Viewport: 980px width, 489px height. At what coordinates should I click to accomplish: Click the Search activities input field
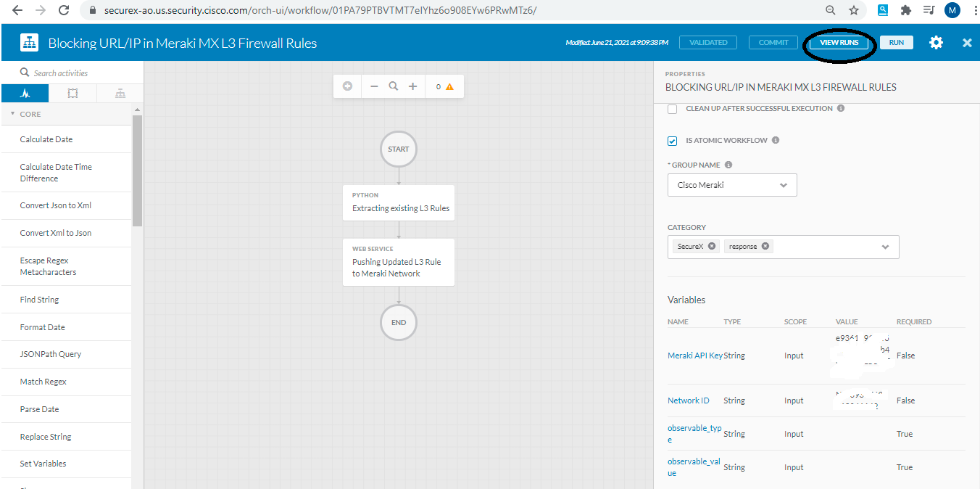[80, 73]
